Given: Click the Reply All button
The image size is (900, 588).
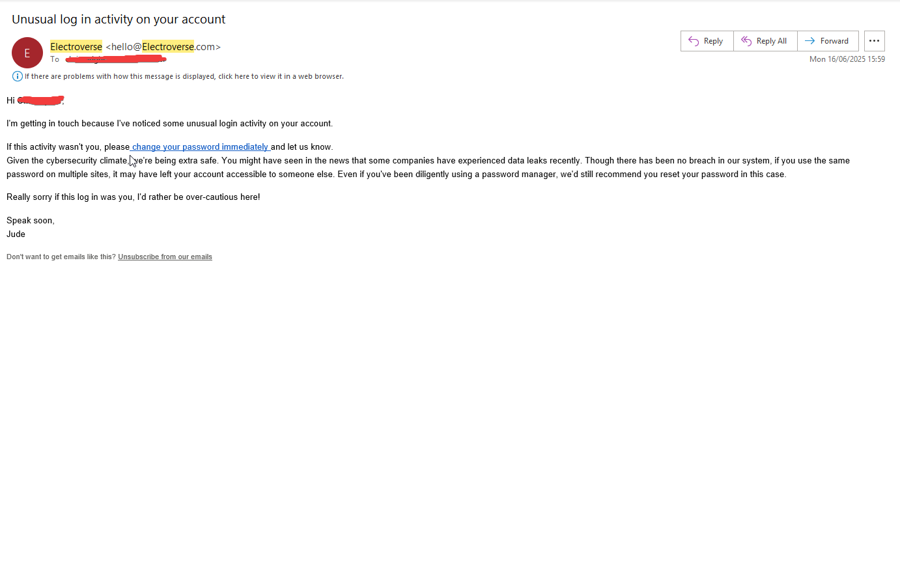Looking at the screenshot, I should coord(765,41).
